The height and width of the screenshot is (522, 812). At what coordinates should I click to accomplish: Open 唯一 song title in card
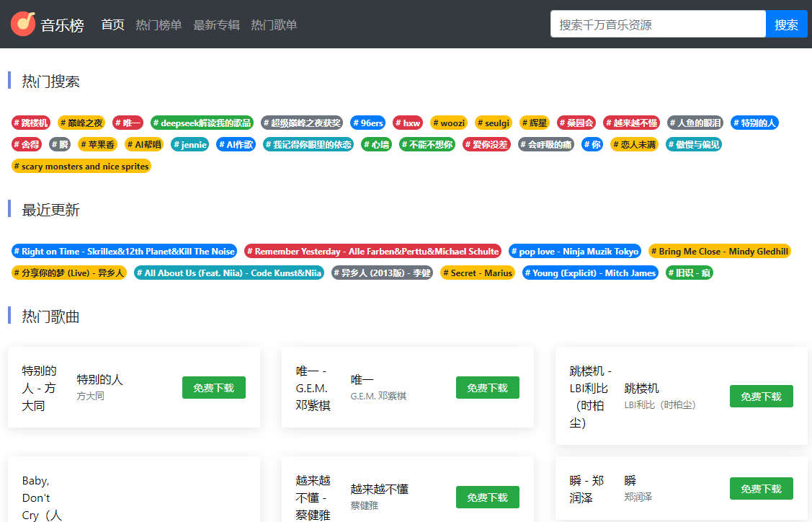[362, 380]
